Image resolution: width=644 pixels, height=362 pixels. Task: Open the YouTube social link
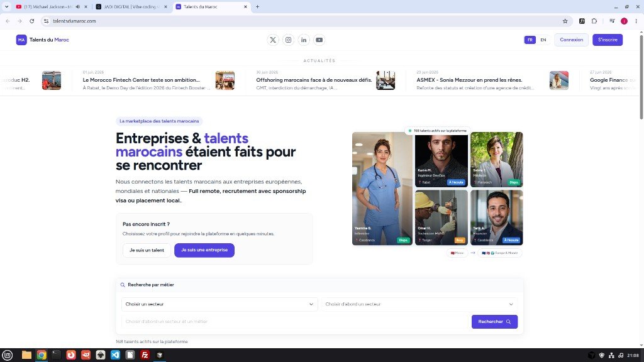click(319, 40)
